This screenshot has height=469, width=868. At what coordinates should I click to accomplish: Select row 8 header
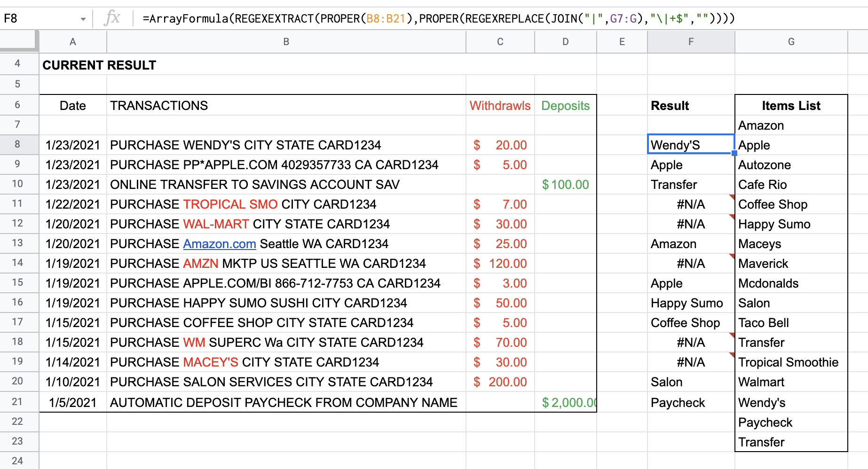click(19, 144)
